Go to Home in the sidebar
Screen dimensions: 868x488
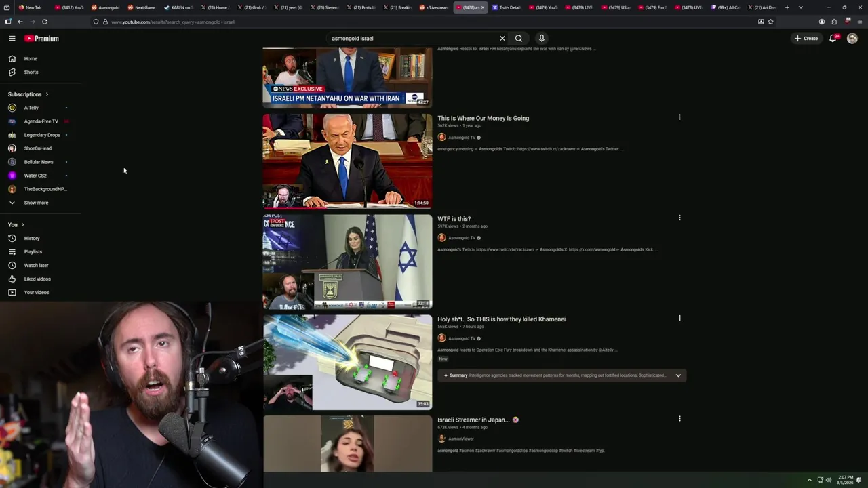point(31,59)
